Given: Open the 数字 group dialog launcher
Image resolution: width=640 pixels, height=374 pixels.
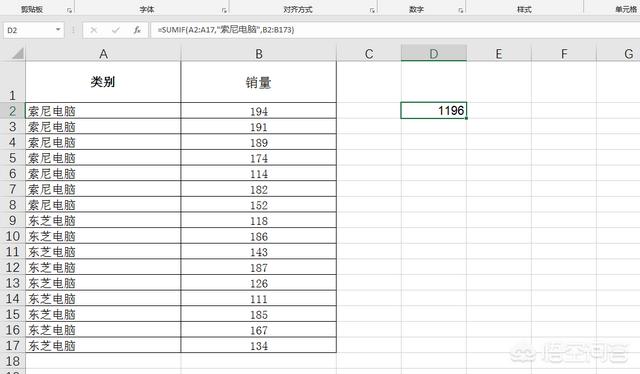Looking at the screenshot, I should pos(461,11).
